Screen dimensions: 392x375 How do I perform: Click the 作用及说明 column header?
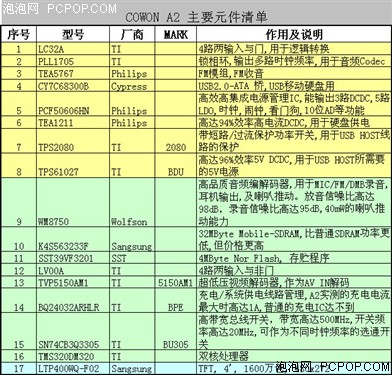pyautogui.click(x=294, y=34)
